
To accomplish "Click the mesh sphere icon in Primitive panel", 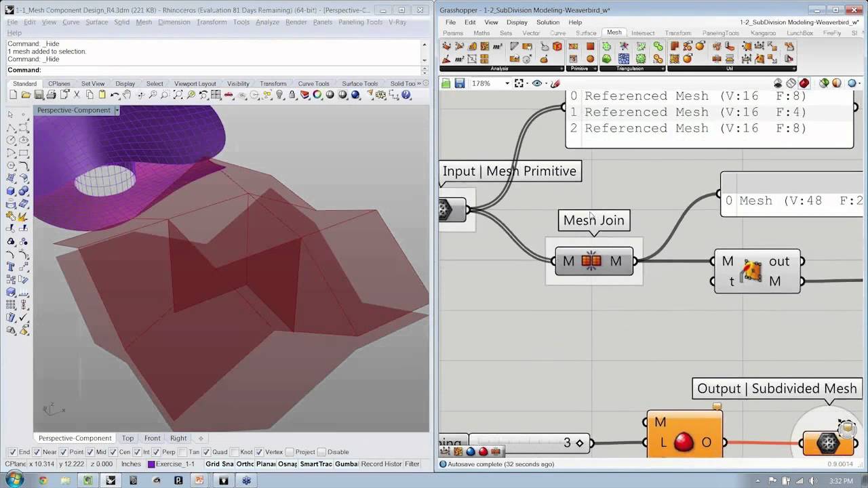I will pos(590,59).
